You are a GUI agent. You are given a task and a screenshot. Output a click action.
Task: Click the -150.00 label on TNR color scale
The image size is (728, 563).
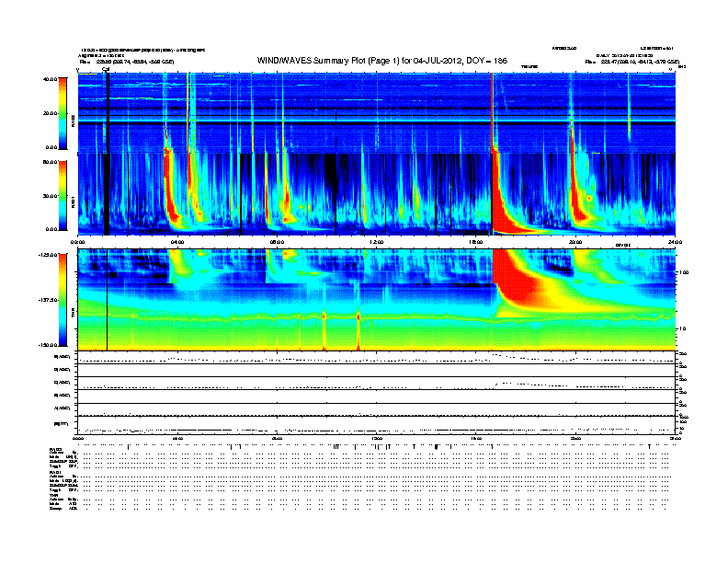pos(48,345)
